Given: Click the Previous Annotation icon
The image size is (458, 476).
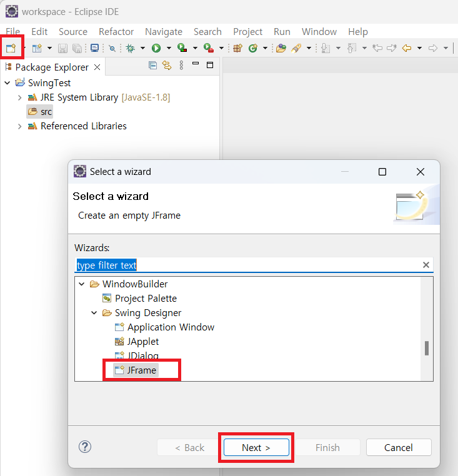Looking at the screenshot, I should pyautogui.click(x=352, y=48).
